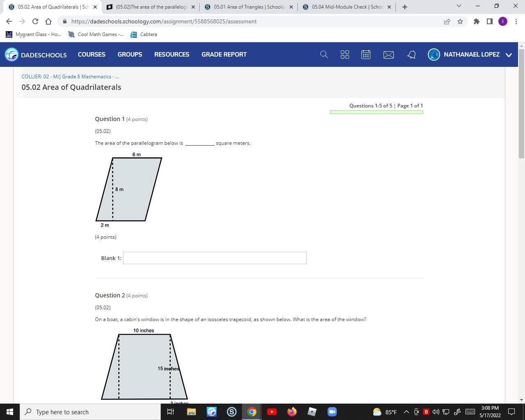Click Nathanael Lopez profile avatar
Image resolution: width=525 pixels, height=420 pixels.
coord(434,54)
